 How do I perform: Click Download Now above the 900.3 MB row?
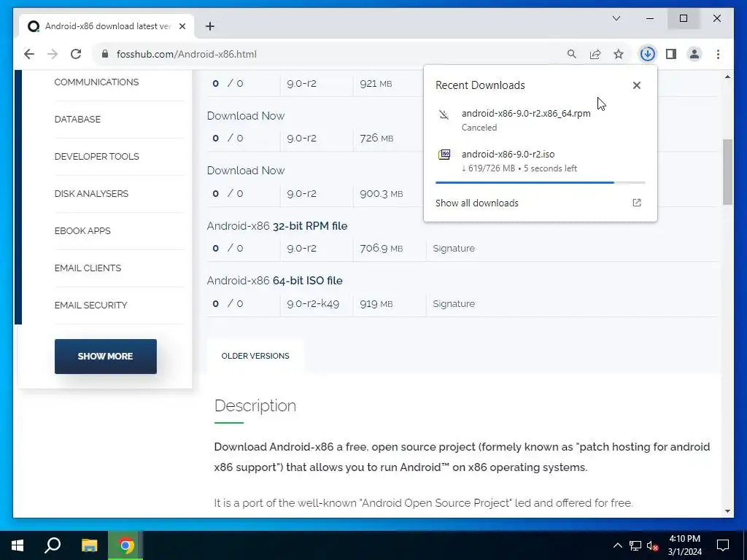tap(246, 171)
